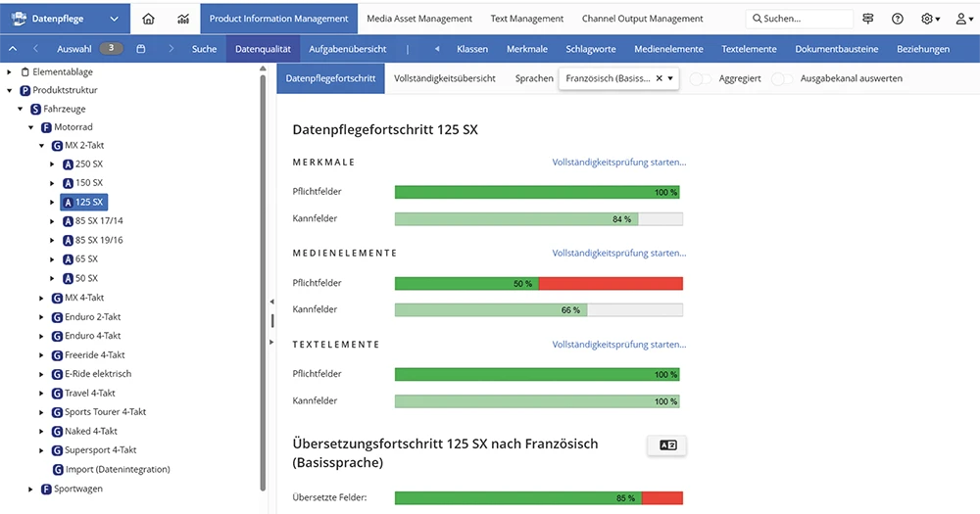Collapse the toolbar with up chevron
980x514 pixels.
(x=13, y=49)
